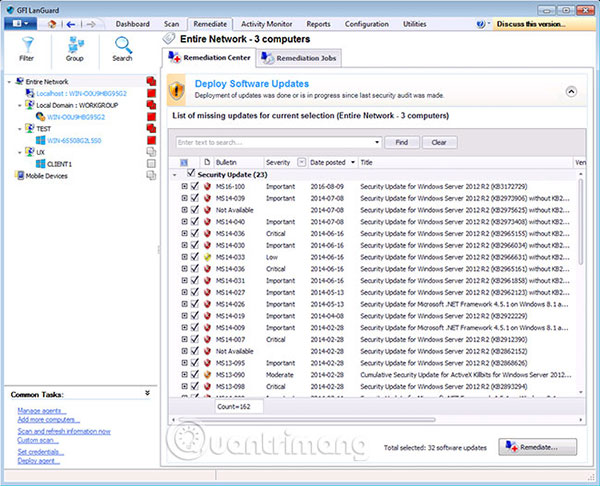600x486 pixels.
Task: Collapse the Common Tasks panel
Action: coord(148,394)
